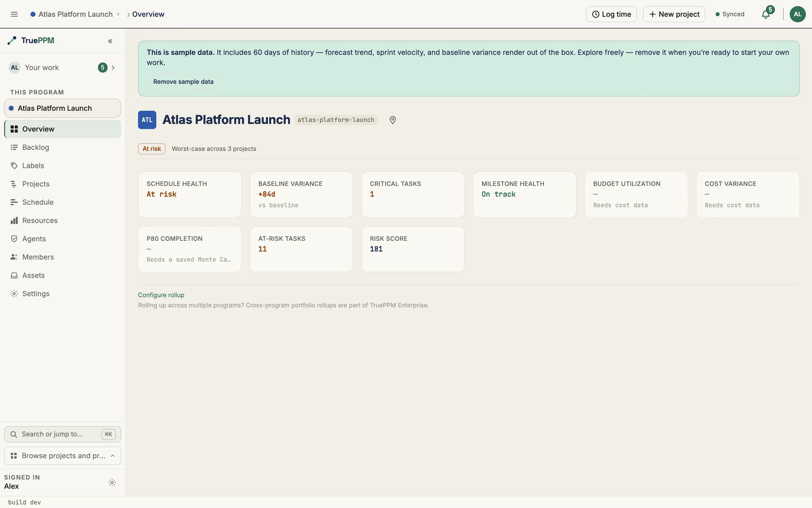Open the AL user avatar menu

point(798,14)
